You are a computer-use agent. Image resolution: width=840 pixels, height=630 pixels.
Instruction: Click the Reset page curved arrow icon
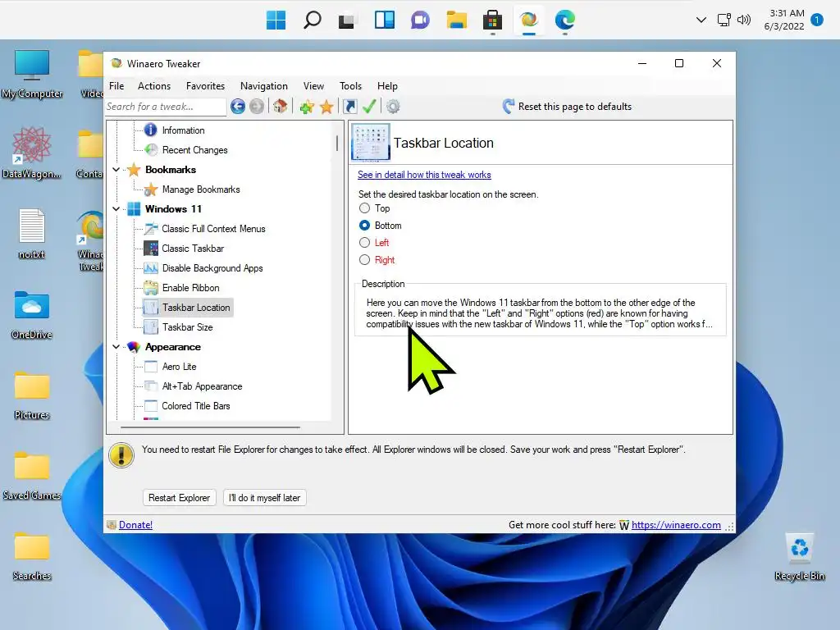509,106
